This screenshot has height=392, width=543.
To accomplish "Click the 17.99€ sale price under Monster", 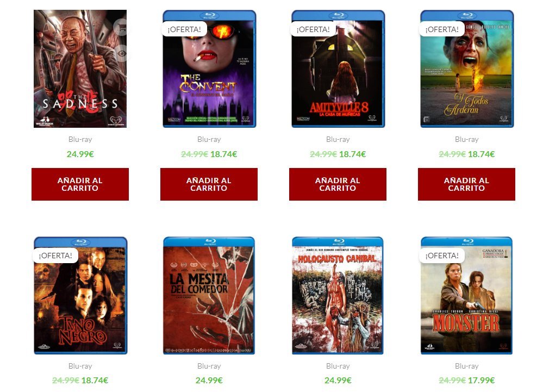I will 481,380.
